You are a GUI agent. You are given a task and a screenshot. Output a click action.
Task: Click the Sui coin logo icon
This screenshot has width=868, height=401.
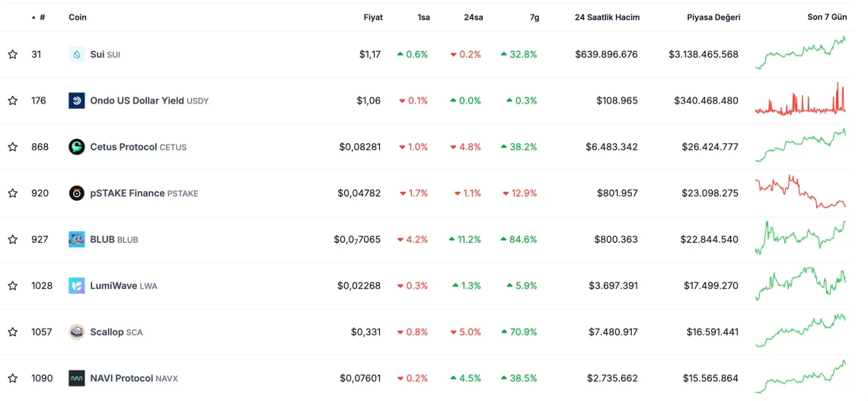(x=76, y=54)
